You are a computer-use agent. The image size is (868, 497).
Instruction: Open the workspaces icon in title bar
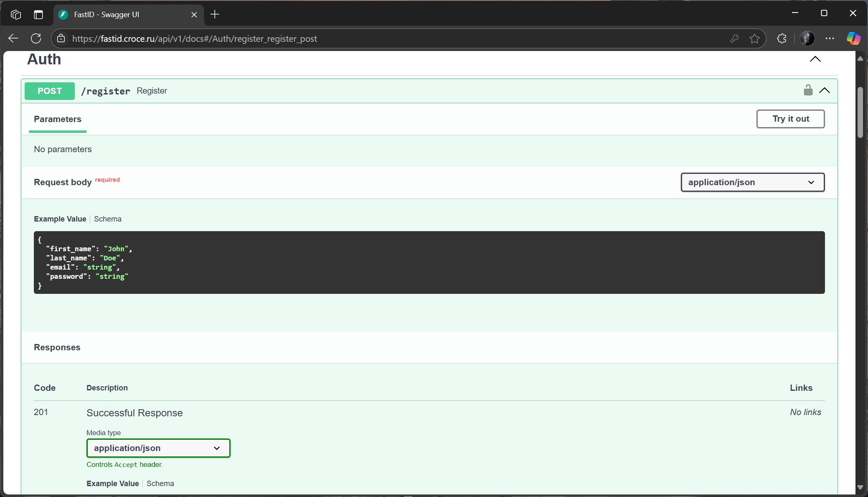point(16,15)
